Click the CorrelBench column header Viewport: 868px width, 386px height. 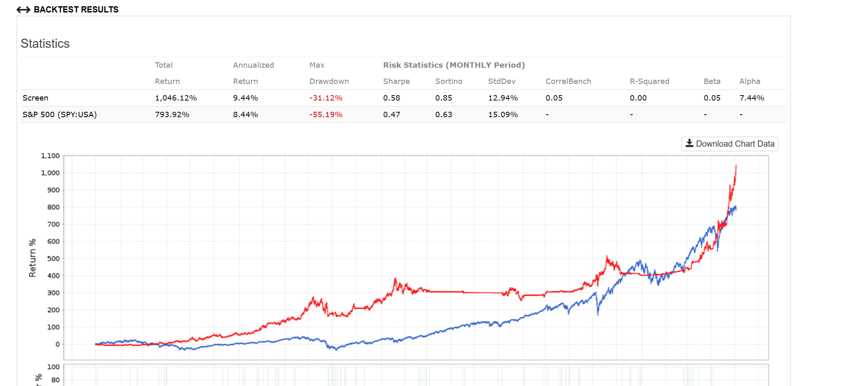pyautogui.click(x=568, y=81)
